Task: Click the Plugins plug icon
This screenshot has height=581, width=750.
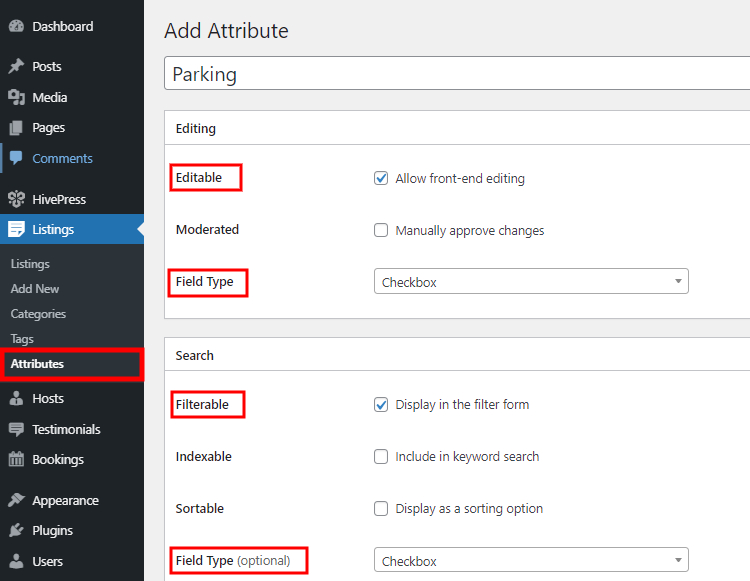Action: [16, 530]
